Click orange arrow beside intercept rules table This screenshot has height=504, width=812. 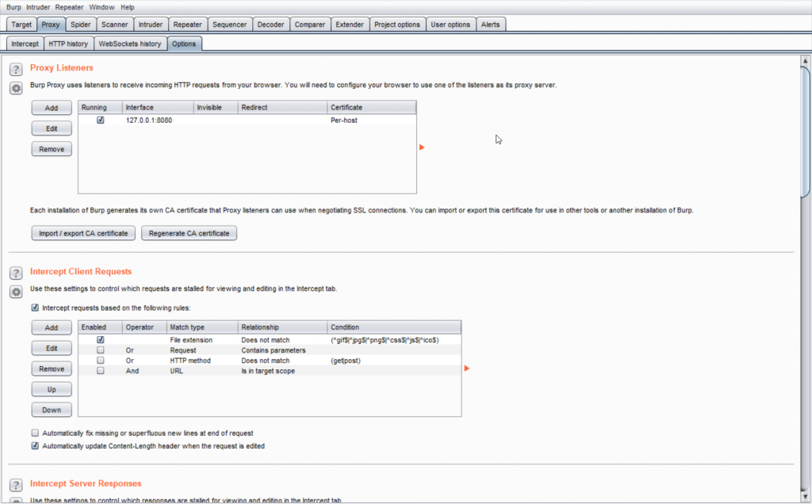click(467, 368)
